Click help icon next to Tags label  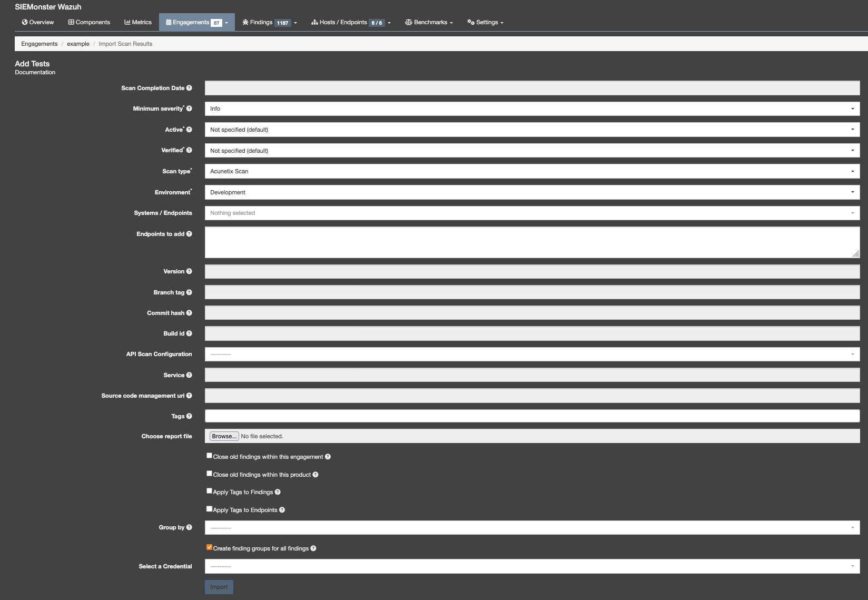189,416
